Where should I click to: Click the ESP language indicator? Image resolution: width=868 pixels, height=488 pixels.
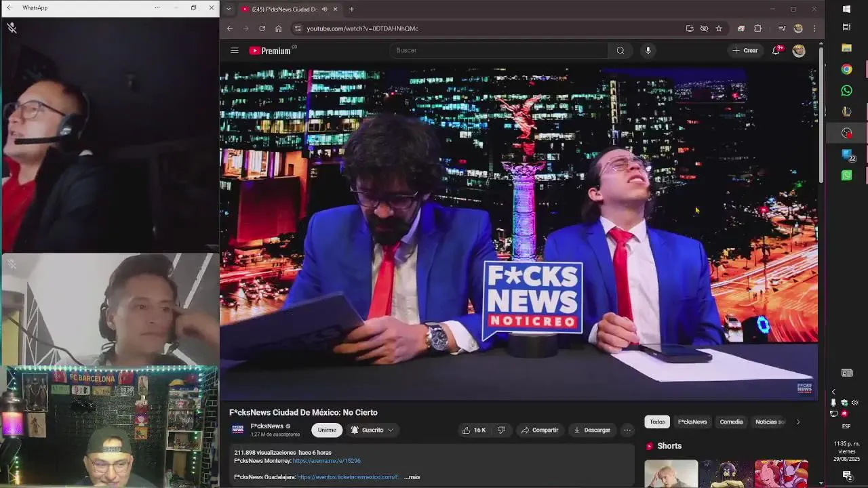(846, 426)
